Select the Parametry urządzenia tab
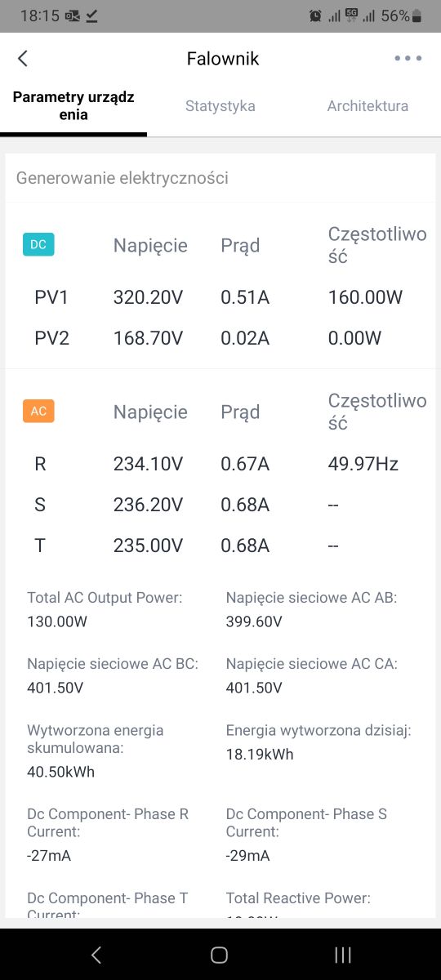Viewport: 441px width, 980px height. [73, 106]
